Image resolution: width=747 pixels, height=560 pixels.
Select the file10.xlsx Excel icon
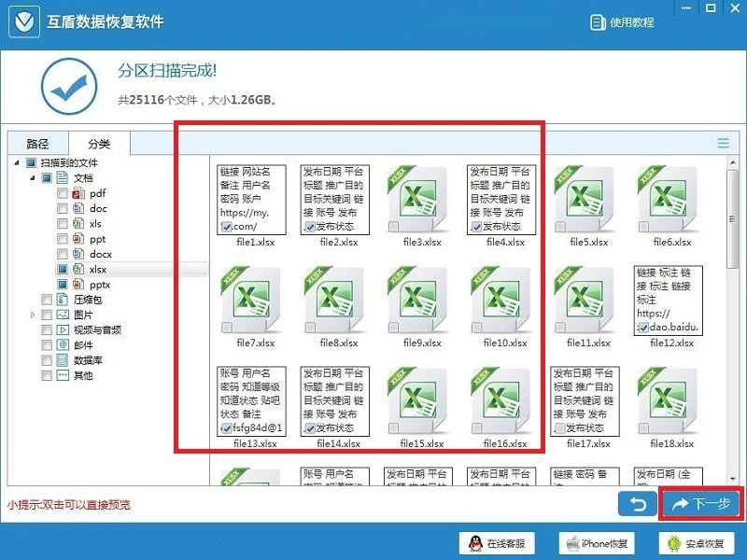(x=501, y=300)
